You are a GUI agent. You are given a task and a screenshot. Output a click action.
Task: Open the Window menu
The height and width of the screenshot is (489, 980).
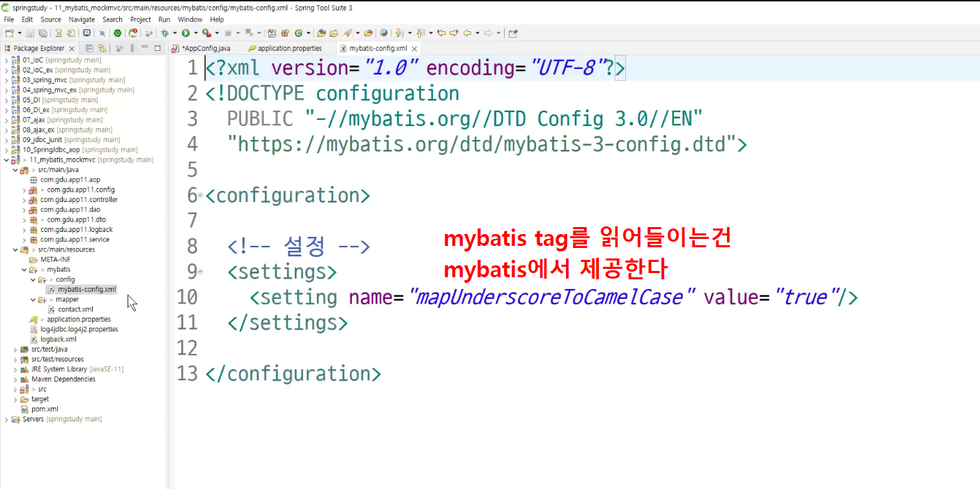pyautogui.click(x=190, y=20)
